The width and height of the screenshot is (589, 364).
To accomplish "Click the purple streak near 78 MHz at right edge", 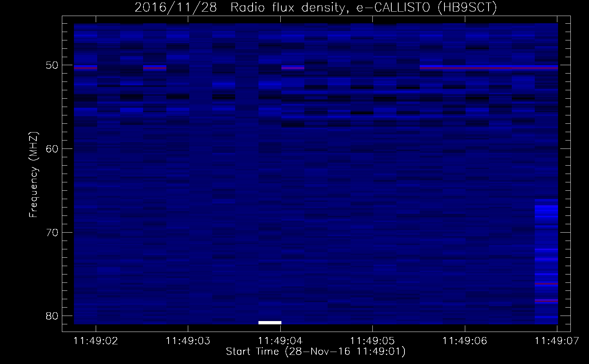I will [546, 301].
